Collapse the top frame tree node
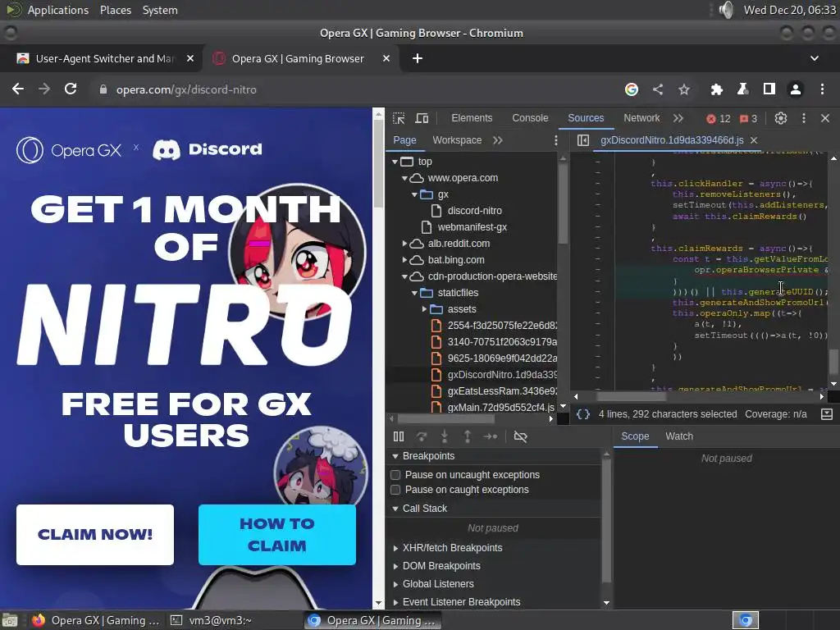This screenshot has height=630, width=840. (395, 162)
